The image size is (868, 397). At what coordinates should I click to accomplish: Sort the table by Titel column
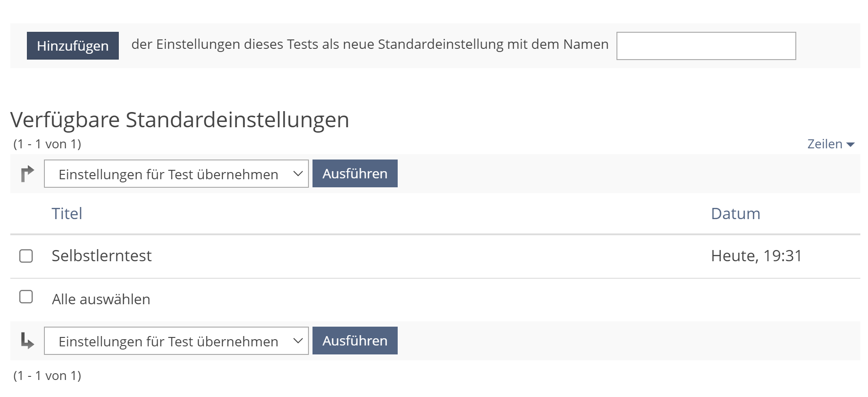[x=67, y=214]
